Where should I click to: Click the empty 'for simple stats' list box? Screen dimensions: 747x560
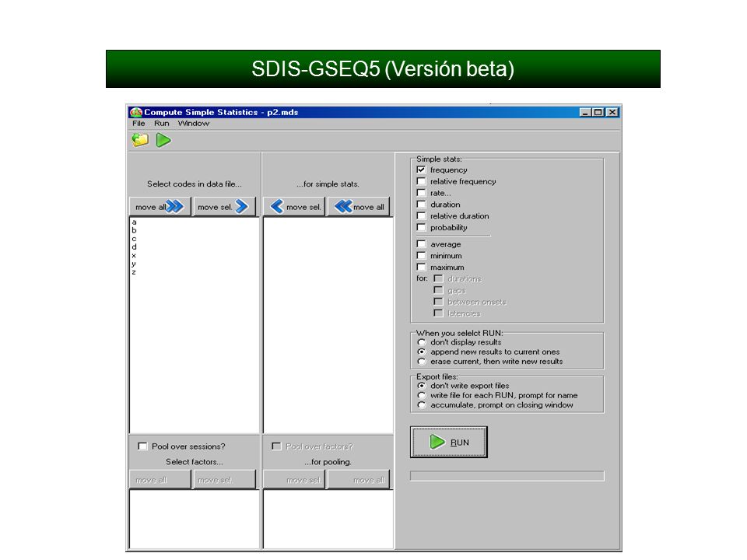[x=328, y=325]
